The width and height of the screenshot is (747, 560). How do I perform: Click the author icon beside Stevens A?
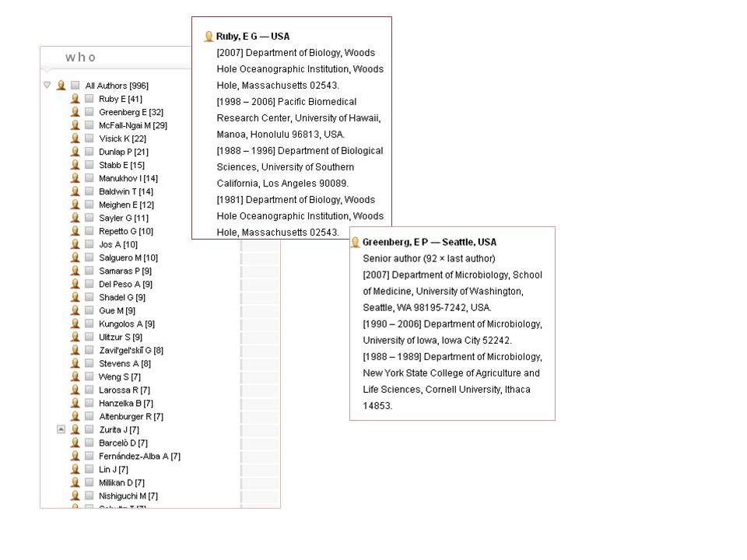75,363
